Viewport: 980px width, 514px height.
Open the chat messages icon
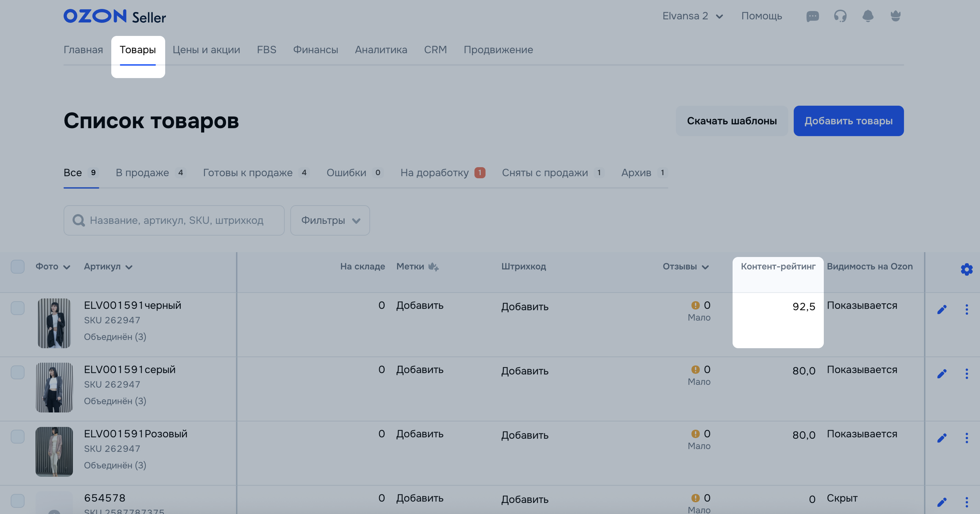click(x=813, y=16)
